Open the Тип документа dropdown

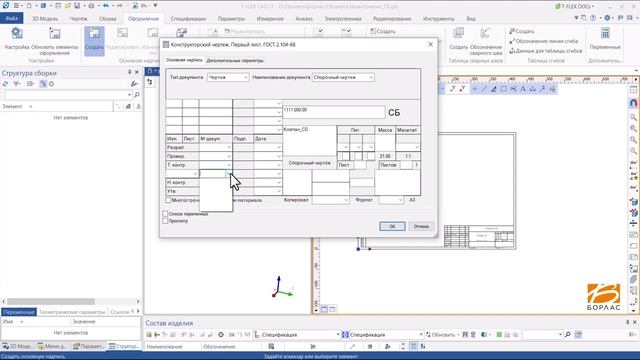pos(228,77)
